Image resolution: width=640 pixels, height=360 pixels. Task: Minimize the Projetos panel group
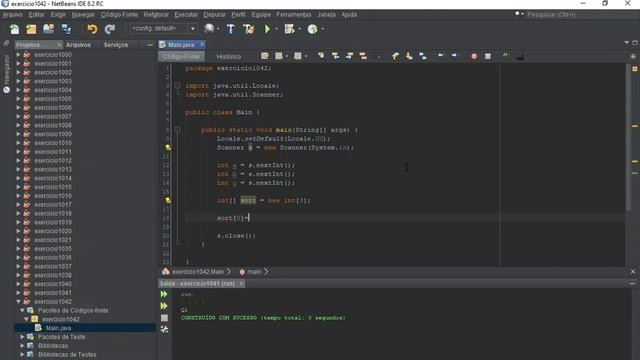pyautogui.click(x=150, y=45)
